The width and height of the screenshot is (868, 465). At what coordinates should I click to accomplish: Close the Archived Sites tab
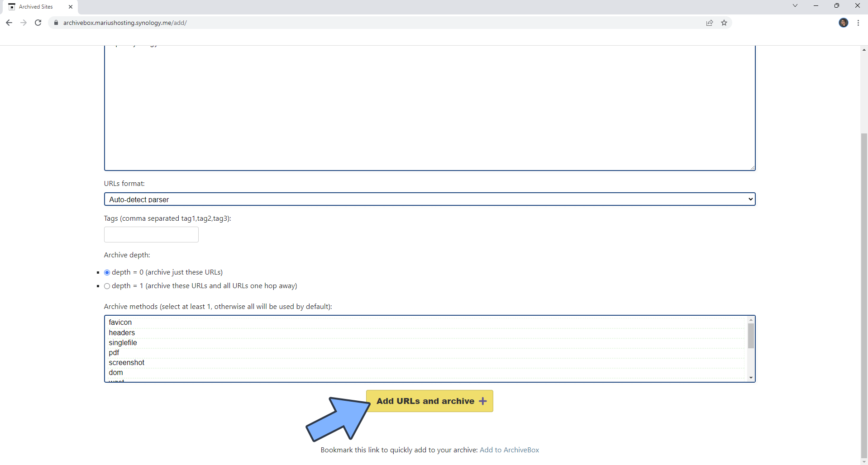point(71,7)
